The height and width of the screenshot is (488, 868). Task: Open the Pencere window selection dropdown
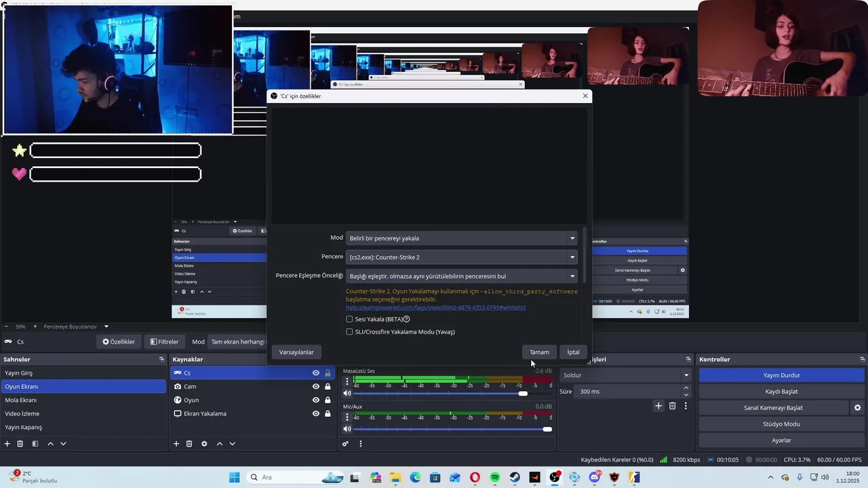462,257
